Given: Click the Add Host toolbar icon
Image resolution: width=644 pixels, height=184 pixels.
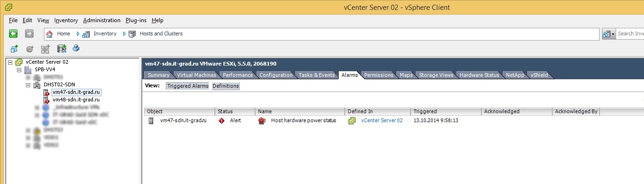Looking at the screenshot, I should (x=61, y=49).
